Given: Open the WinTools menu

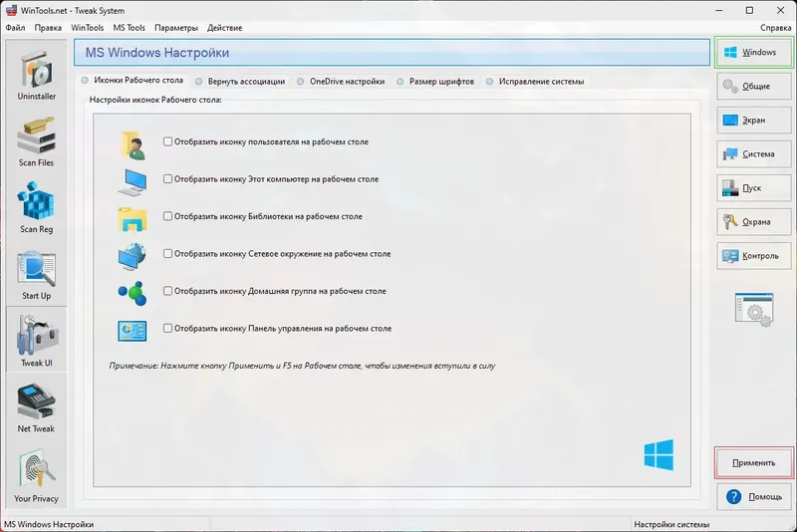Looking at the screenshot, I should click(x=87, y=28).
